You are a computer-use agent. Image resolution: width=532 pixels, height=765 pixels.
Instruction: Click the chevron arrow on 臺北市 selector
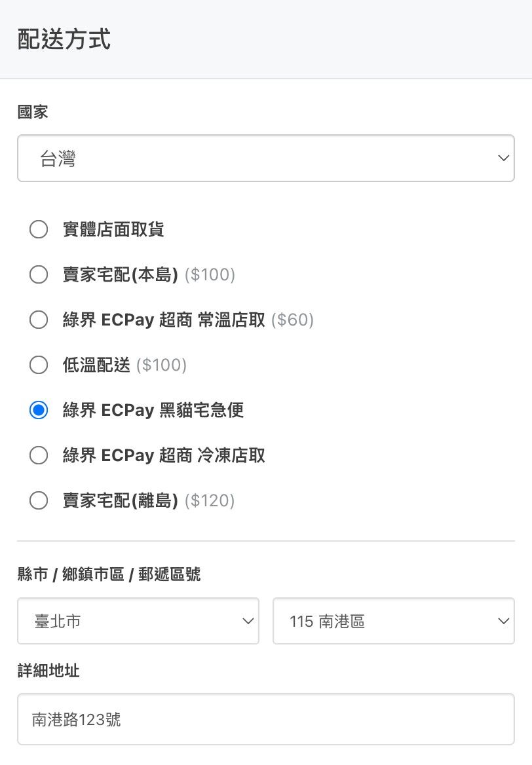coord(248,621)
